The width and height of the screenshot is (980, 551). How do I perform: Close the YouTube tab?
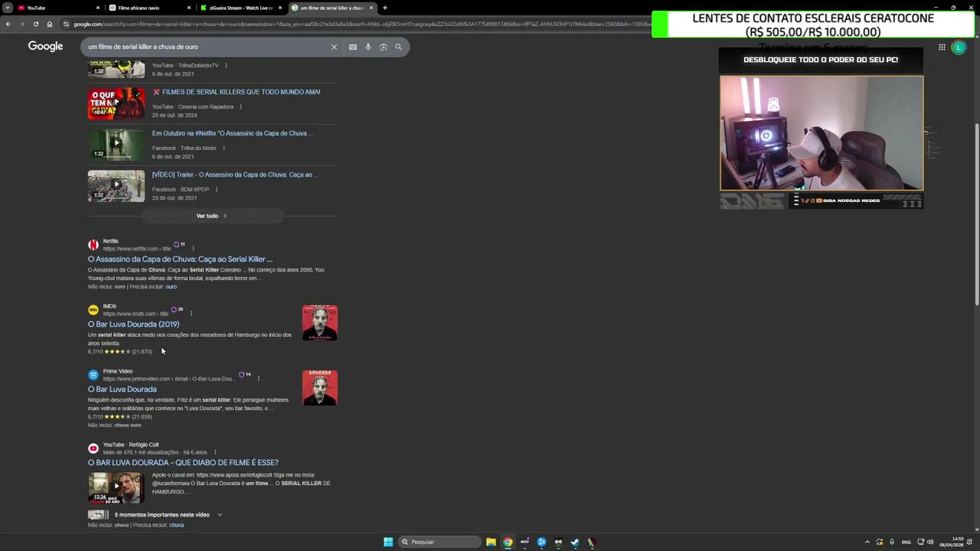tap(98, 8)
